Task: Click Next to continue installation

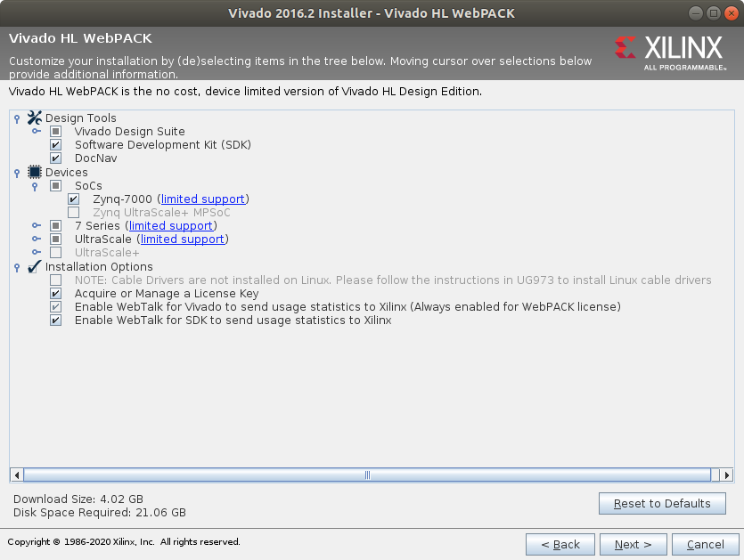Action: click(x=633, y=544)
